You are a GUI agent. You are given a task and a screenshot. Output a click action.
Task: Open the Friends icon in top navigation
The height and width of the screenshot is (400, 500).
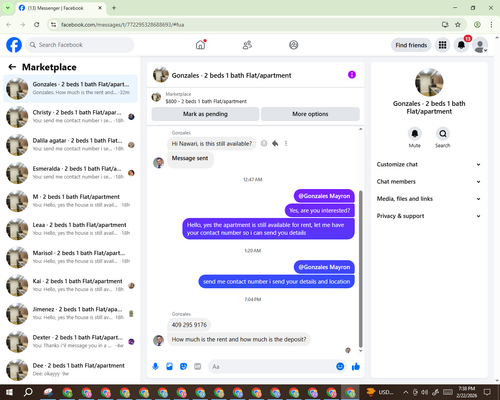tap(247, 45)
